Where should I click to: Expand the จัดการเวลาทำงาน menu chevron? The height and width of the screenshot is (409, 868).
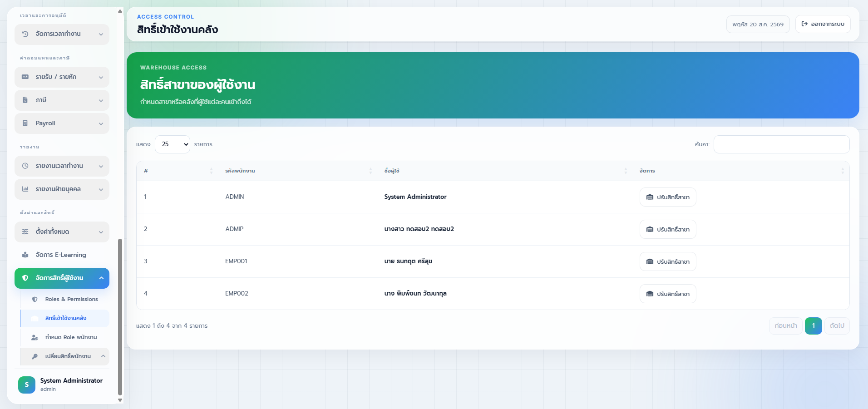click(x=101, y=34)
